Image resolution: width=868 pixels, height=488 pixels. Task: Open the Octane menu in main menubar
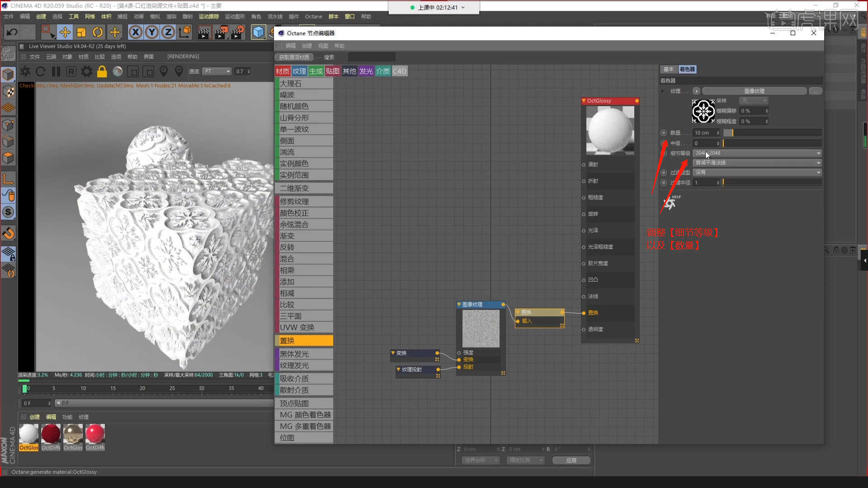(313, 17)
